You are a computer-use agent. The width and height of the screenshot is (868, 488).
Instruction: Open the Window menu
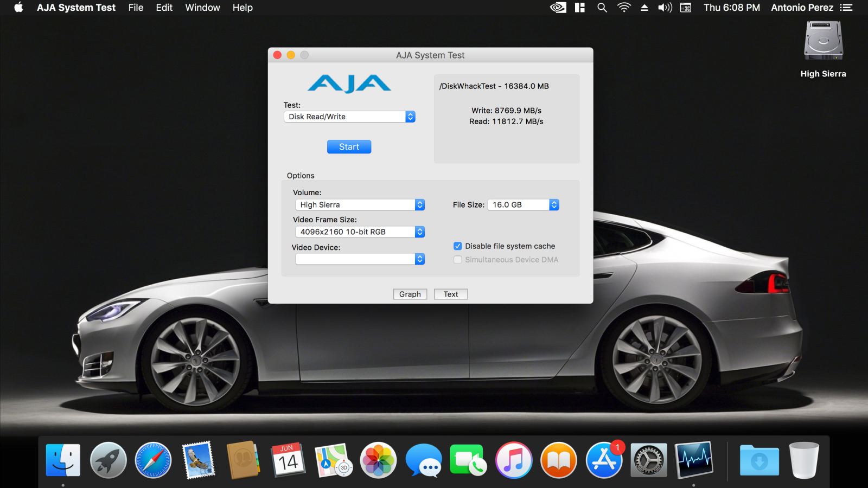click(x=202, y=8)
